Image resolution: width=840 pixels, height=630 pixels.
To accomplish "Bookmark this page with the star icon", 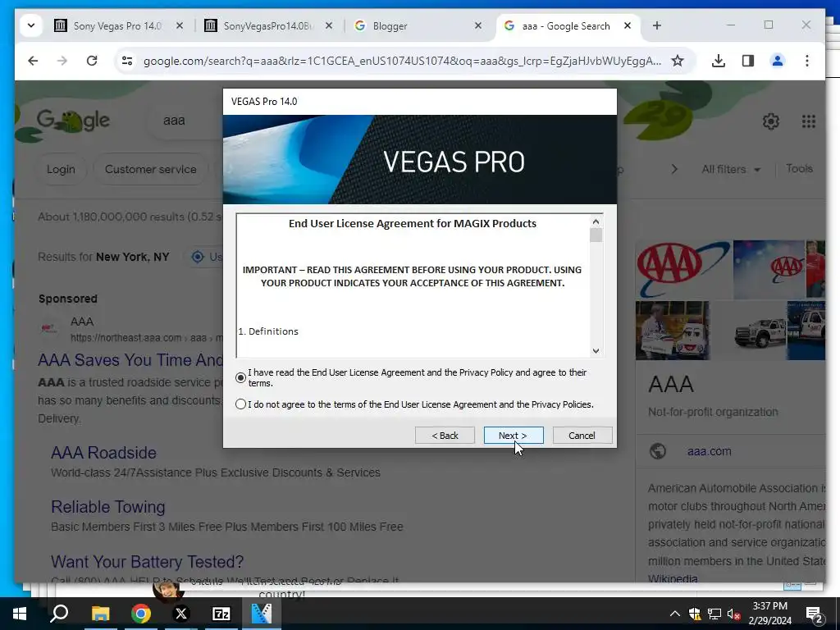I will 678,61.
